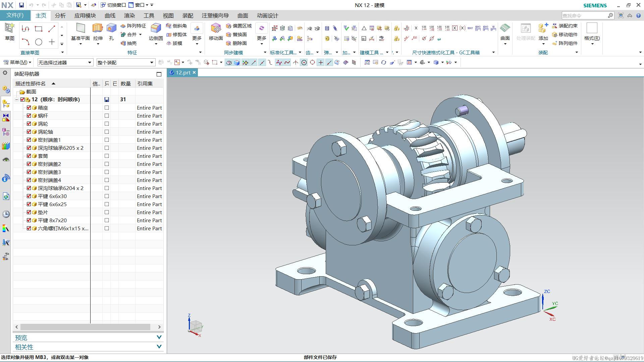Image resolution: width=644 pixels, height=362 pixels.
Task: Uncheck the 箱座 component checkbox
Action: pyautogui.click(x=29, y=108)
